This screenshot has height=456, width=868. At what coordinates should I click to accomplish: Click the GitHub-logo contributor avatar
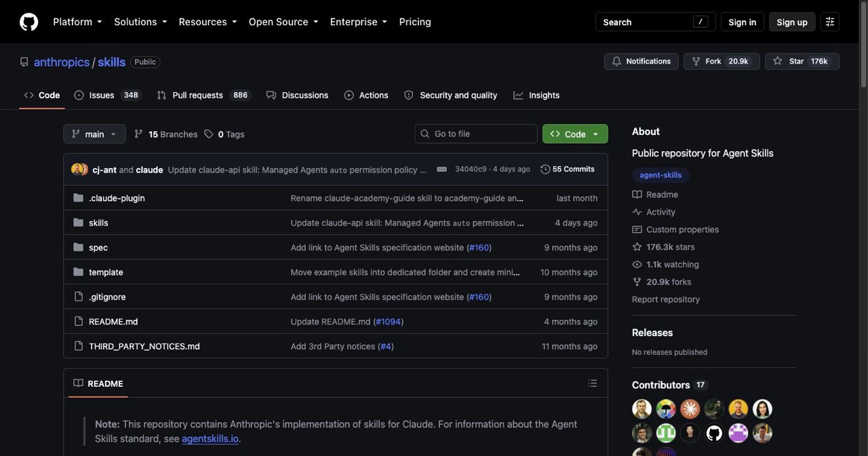point(714,433)
